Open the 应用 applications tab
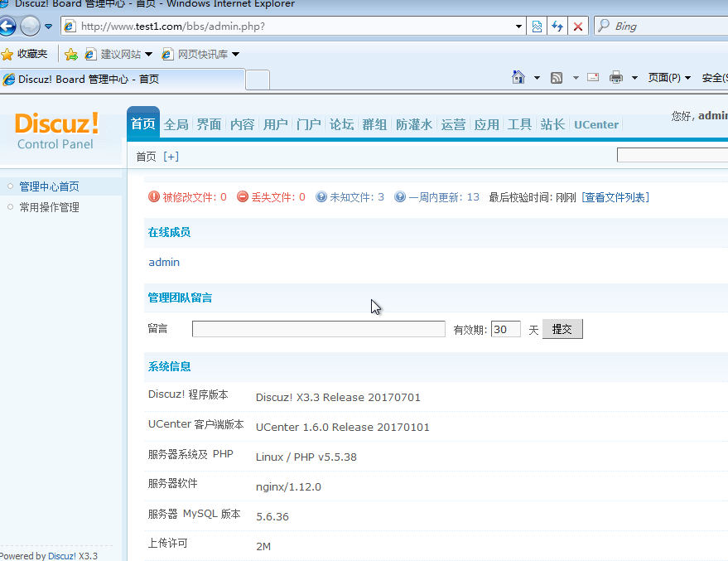This screenshot has height=561, width=728. coord(486,124)
